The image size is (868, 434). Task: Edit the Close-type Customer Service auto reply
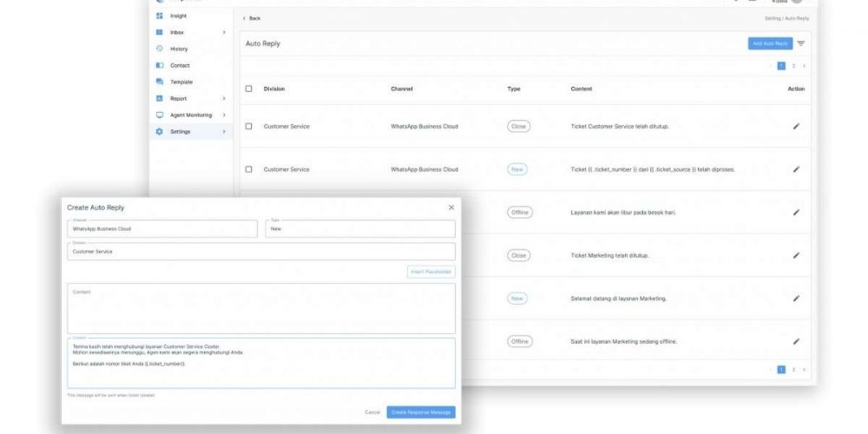pyautogui.click(x=796, y=126)
